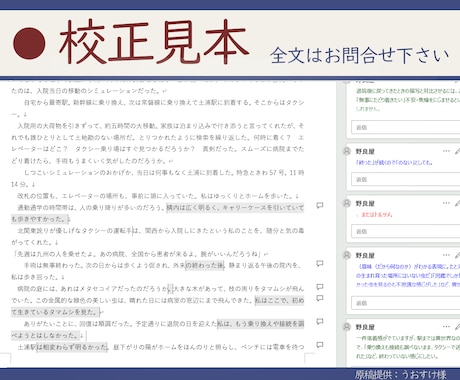The height and width of the screenshot is (380, 460).
Task: Click the document line 改札の位置も、エレベーターの場所も
Action: coord(158,196)
